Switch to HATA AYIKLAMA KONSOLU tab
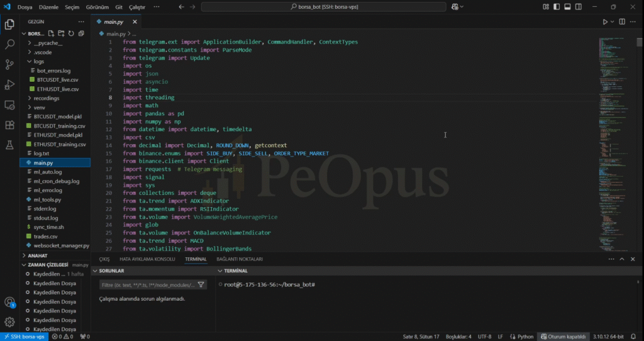The image size is (644, 341). (147, 259)
